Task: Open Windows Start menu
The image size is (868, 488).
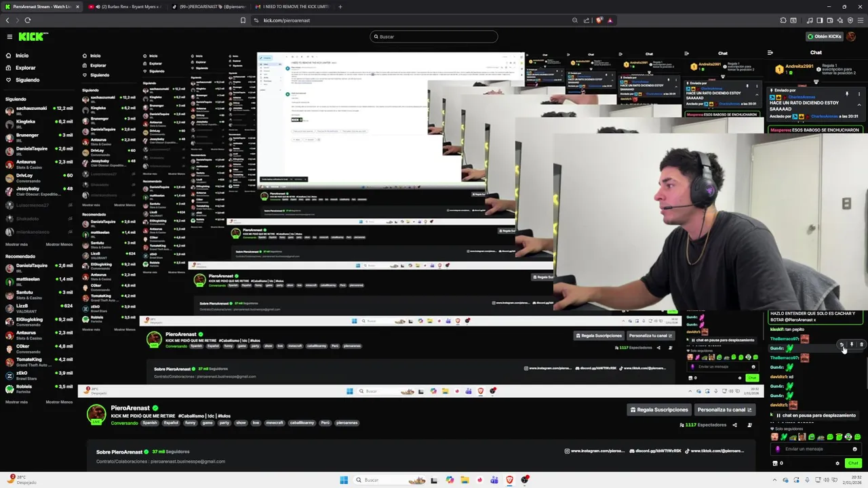Action: click(x=344, y=480)
